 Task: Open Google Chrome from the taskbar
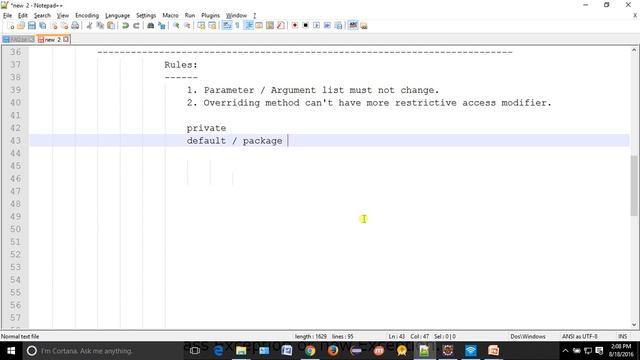(310, 351)
